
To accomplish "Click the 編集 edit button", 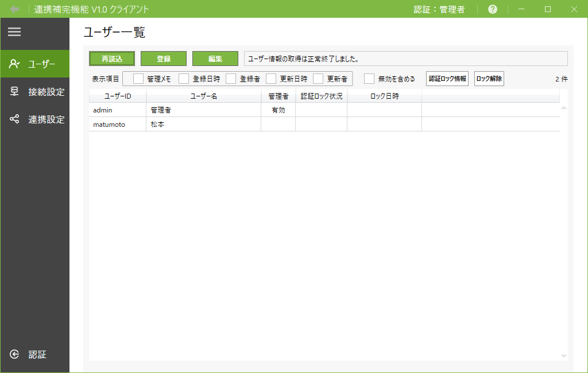I will coord(215,59).
